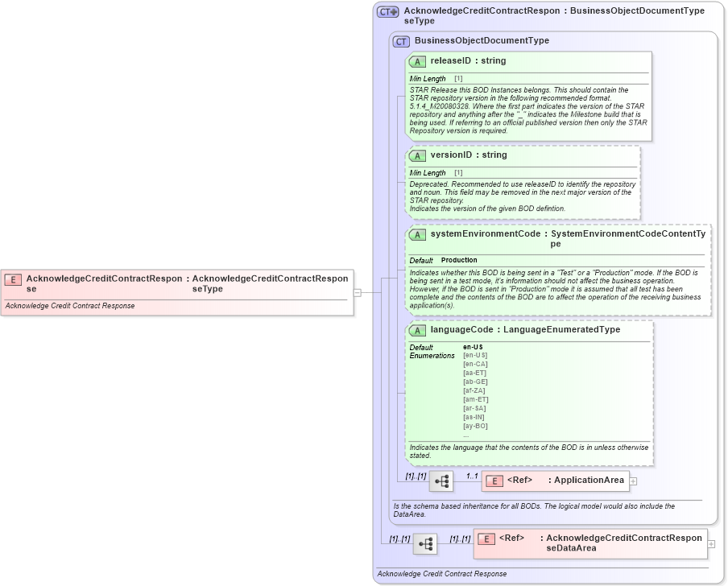Image resolution: width=728 pixels, height=586 pixels.
Task: Click the E badge of the AcknowledgeCreditContractResponse element box
Action: coord(11,279)
